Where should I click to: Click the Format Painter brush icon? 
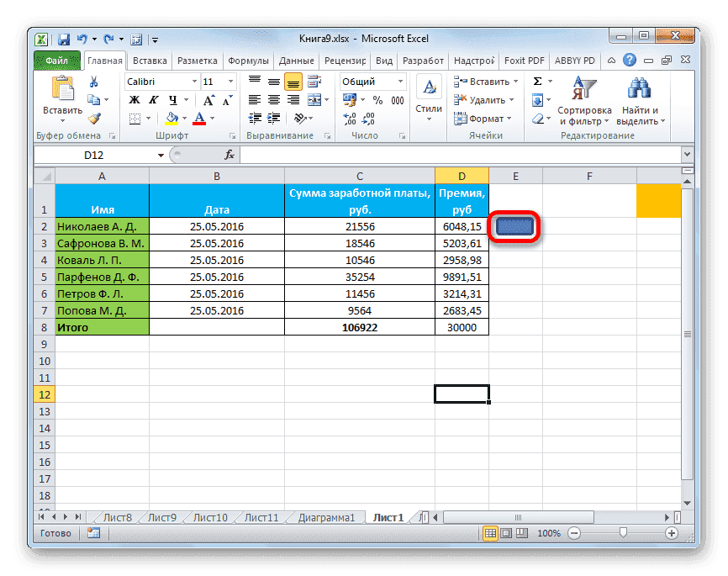click(95, 119)
